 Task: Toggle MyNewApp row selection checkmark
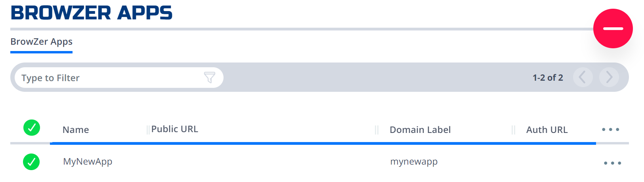pos(31,161)
